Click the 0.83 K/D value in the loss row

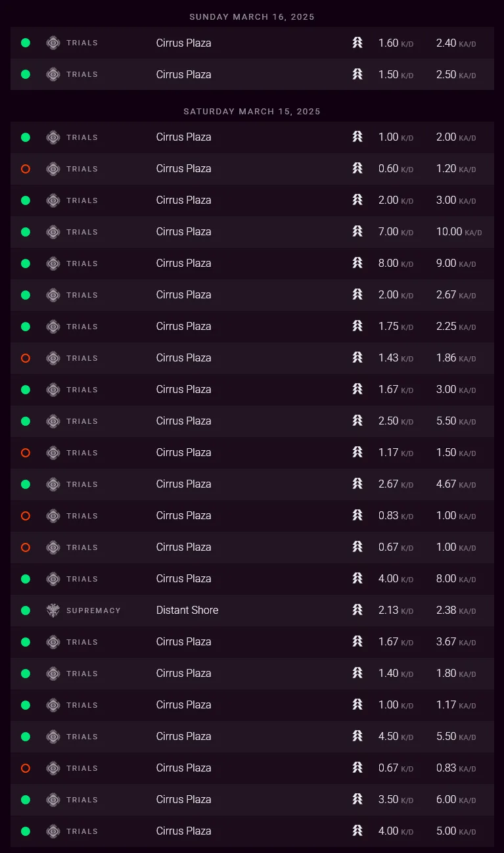[x=388, y=516]
